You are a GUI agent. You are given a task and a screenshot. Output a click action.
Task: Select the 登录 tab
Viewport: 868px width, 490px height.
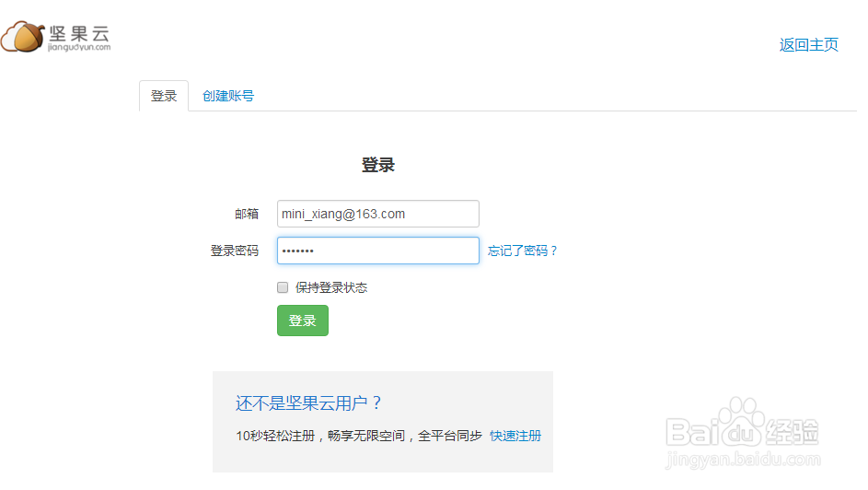[x=164, y=96]
